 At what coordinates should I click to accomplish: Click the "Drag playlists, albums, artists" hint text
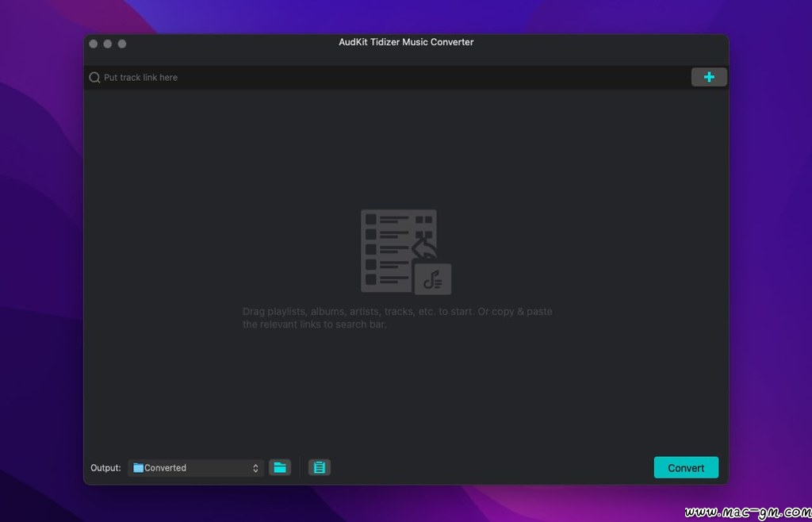coord(397,318)
